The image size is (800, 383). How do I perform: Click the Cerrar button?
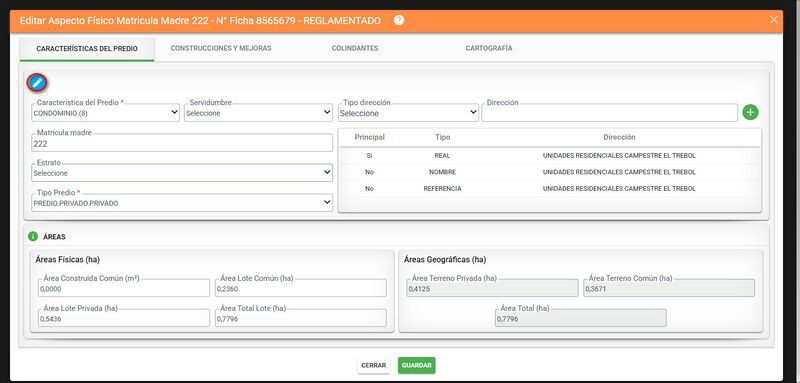373,365
